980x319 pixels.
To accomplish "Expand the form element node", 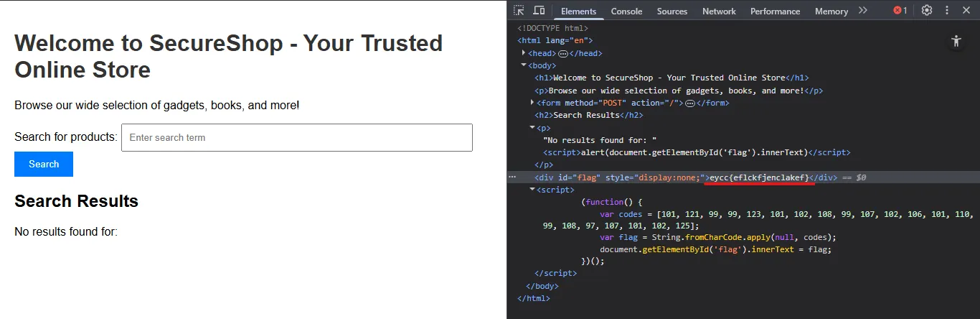I will 532,103.
